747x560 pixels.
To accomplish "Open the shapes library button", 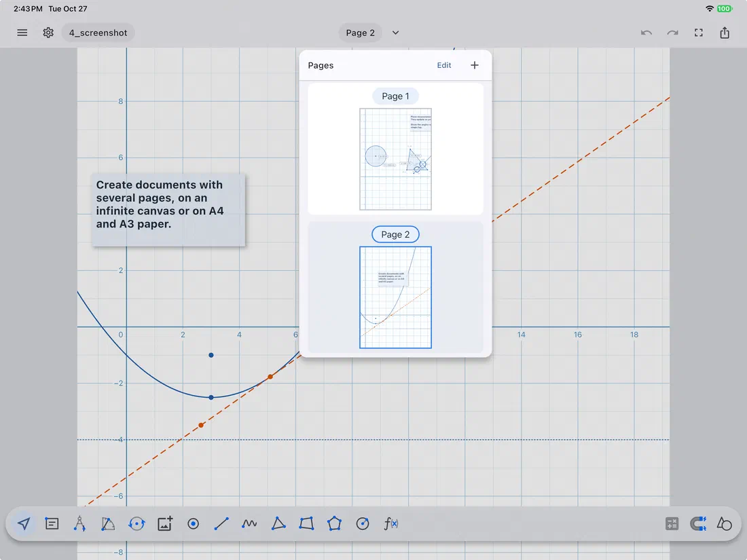I will pyautogui.click(x=724, y=524).
